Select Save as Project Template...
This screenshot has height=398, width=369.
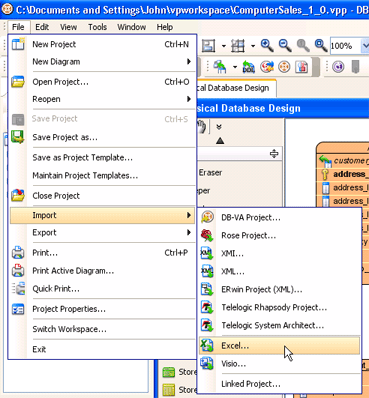point(103,157)
